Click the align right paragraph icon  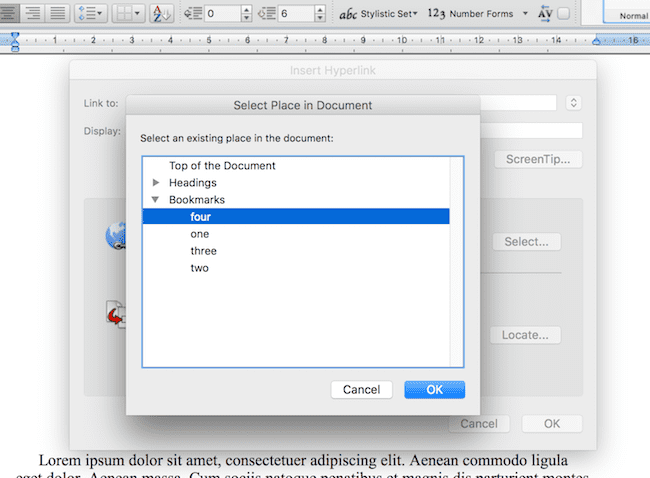click(x=31, y=13)
